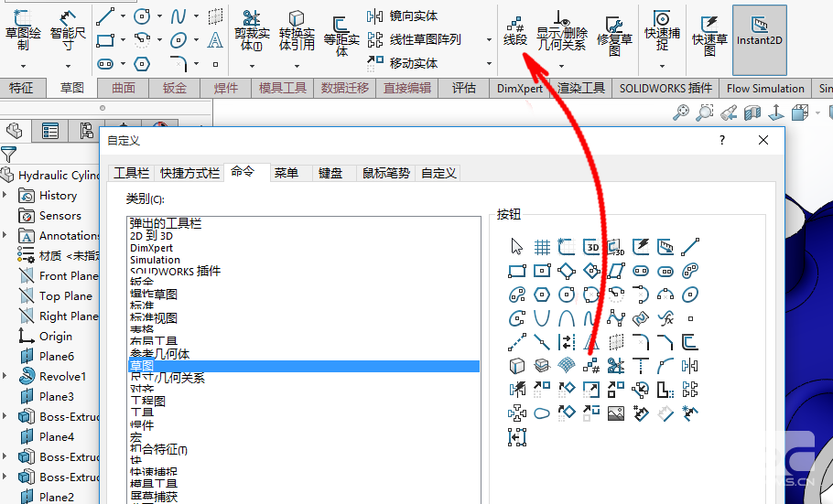The height and width of the screenshot is (504, 833).
Task: Click the filter funnel icon above tree
Action: click(x=8, y=155)
